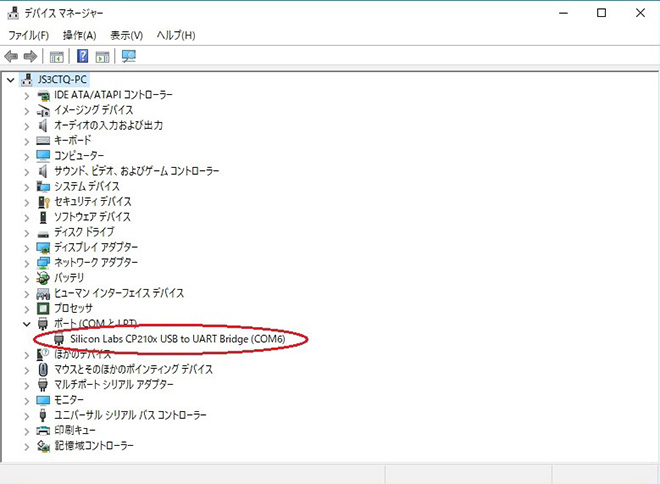Click the デバイス マネージャー title bar icon

point(13,13)
